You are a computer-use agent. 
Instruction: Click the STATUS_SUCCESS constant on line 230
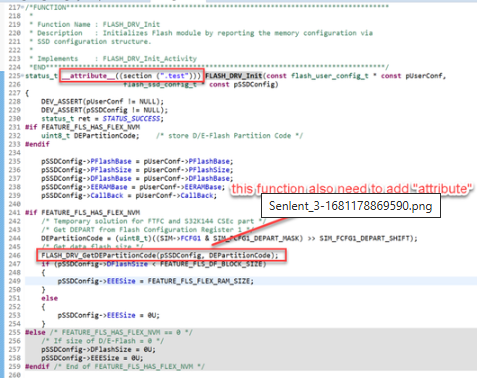click(131, 119)
